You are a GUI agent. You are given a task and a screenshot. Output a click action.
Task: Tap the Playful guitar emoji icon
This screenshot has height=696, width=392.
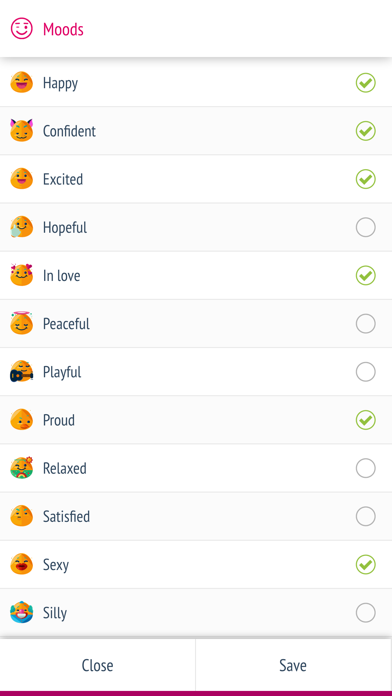tap(21, 372)
